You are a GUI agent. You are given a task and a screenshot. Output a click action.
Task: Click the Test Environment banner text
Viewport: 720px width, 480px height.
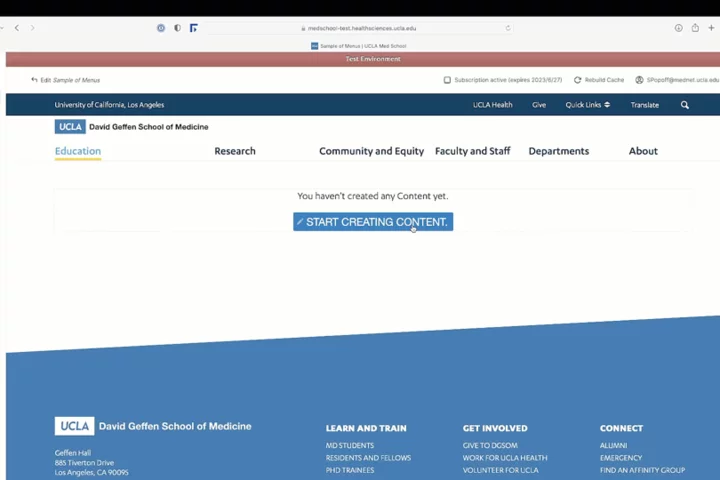[x=373, y=59]
